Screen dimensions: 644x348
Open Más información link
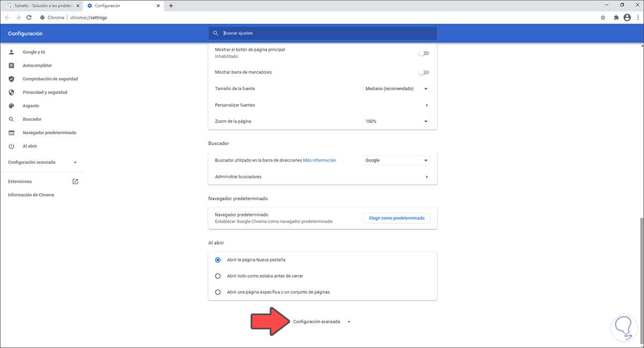click(x=319, y=160)
